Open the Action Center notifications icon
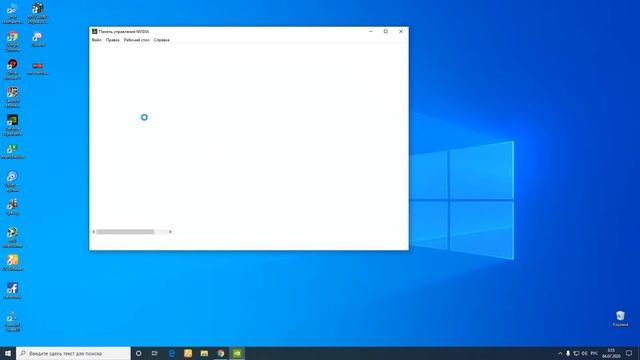This screenshot has width=640, height=360. point(629,353)
